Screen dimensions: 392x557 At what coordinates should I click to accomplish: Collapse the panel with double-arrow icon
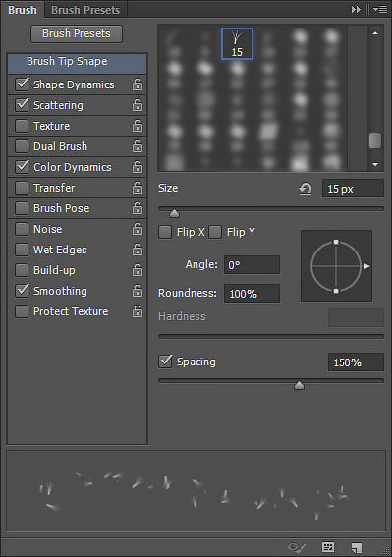pos(356,10)
